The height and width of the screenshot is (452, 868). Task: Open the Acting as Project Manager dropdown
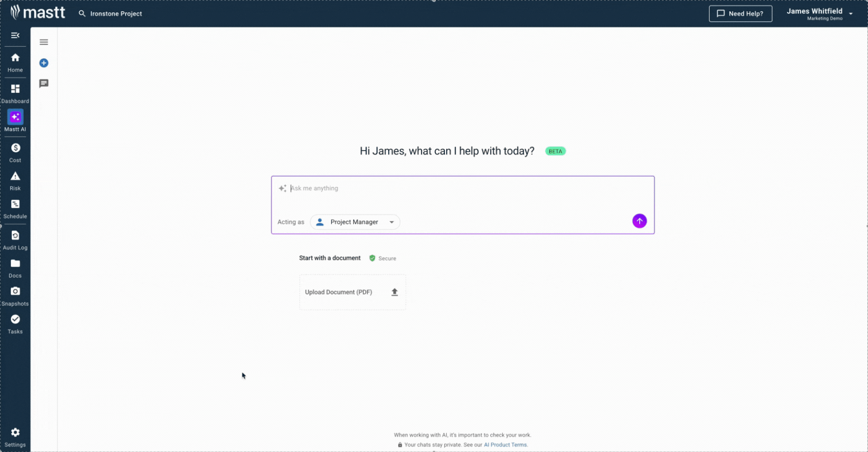(355, 222)
